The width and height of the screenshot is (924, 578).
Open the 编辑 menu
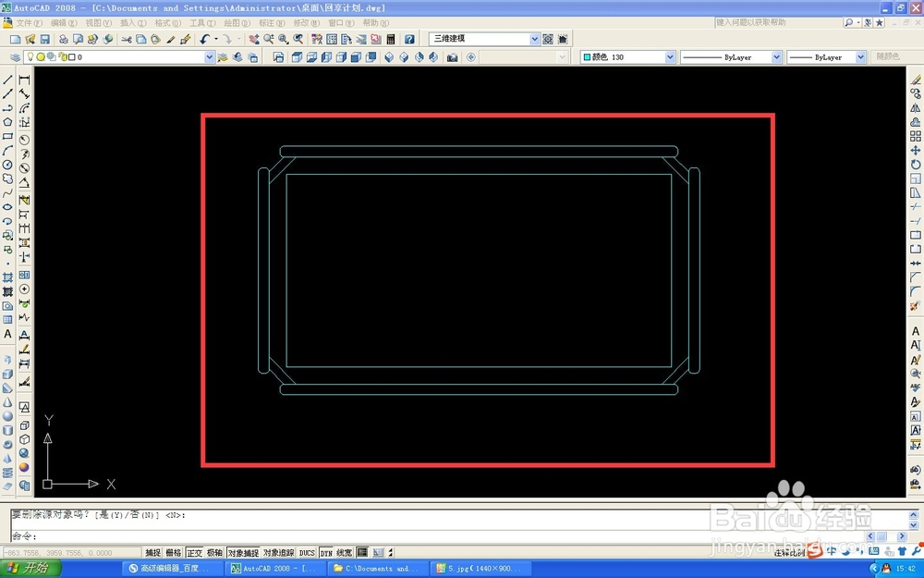click(64, 23)
